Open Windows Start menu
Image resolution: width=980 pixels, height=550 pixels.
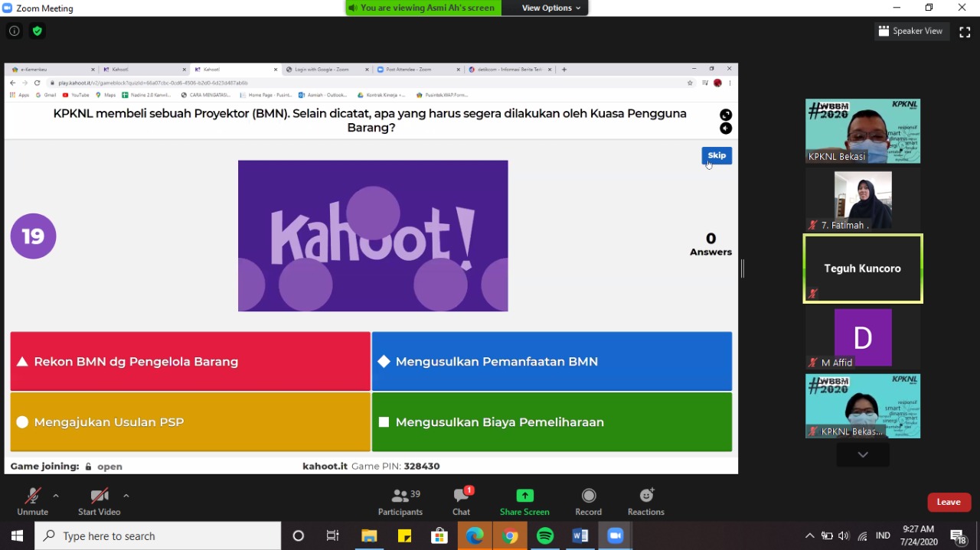[x=17, y=535]
